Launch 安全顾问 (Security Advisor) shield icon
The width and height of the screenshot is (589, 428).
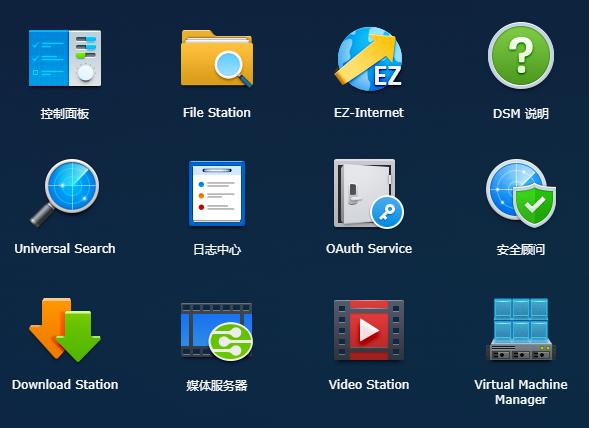(521, 193)
